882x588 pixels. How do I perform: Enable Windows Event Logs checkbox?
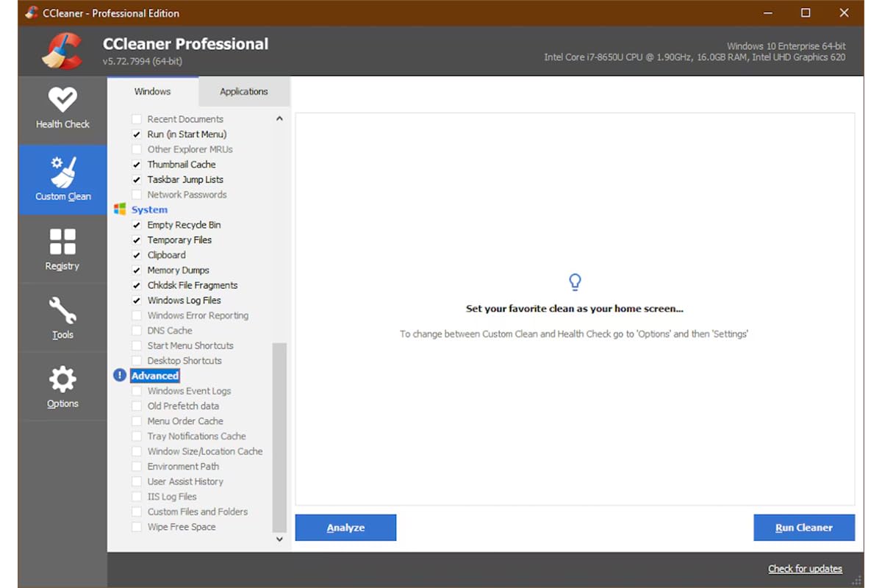click(x=137, y=391)
